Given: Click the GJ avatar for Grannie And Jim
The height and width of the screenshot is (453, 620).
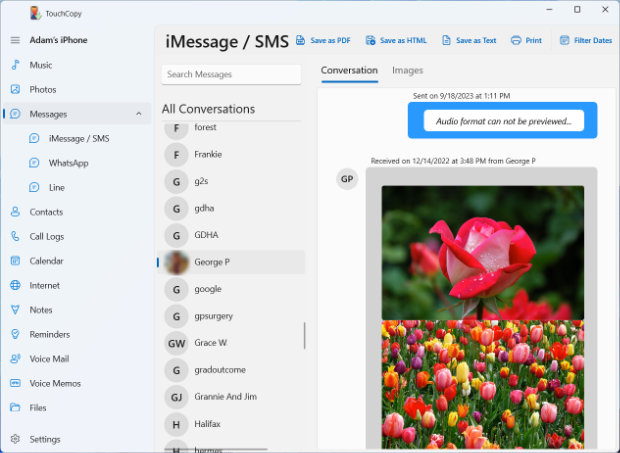Looking at the screenshot, I should [x=176, y=397].
